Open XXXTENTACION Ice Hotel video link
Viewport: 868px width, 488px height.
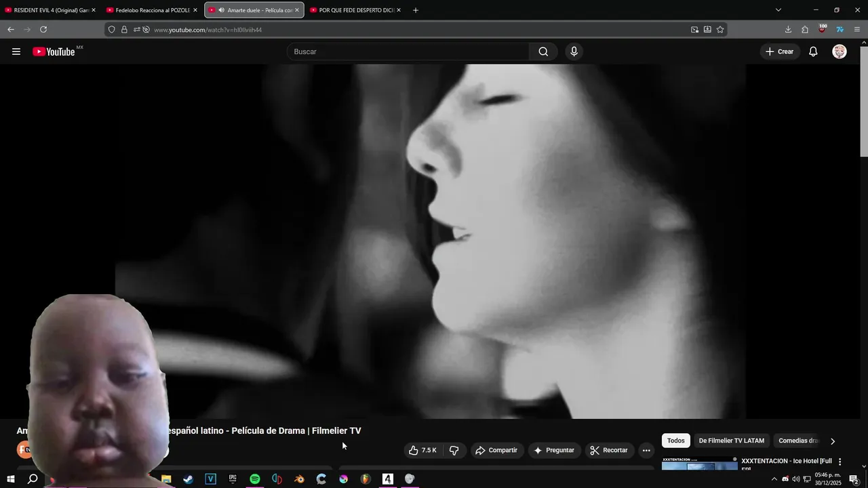click(787, 462)
